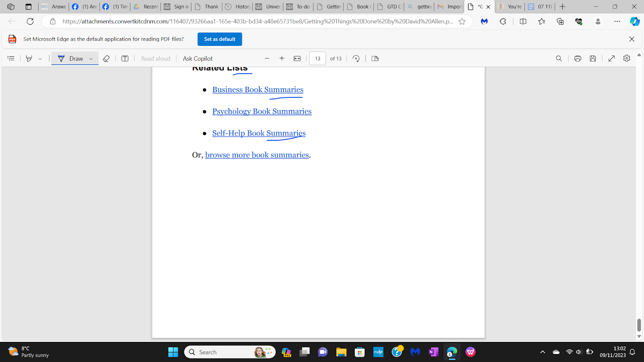Open the Windows Start menu
Screen dimensions: 644x362
pyautogui.click(x=173, y=352)
